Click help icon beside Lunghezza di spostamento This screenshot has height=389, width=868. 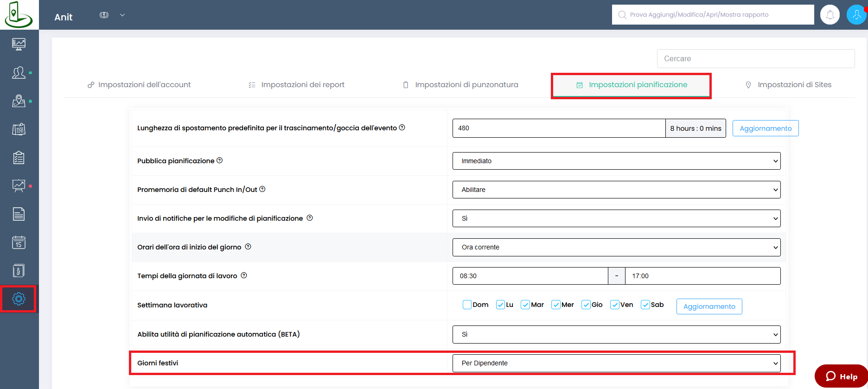point(402,128)
